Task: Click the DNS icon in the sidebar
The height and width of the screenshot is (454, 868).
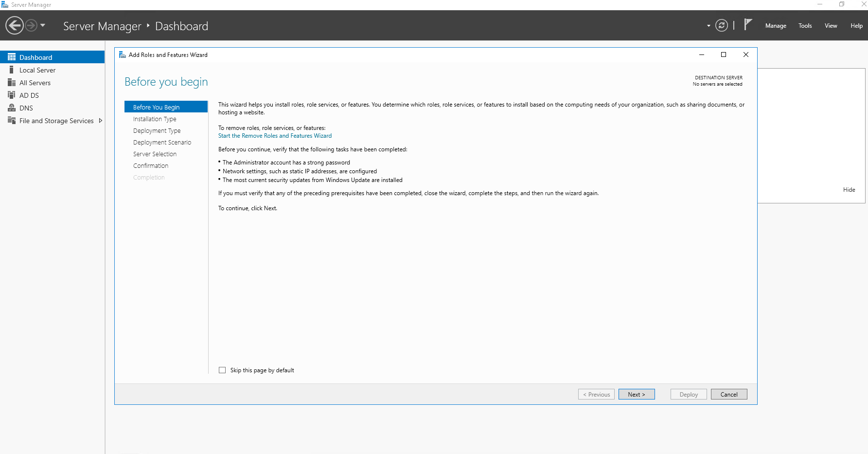Action: click(x=12, y=108)
